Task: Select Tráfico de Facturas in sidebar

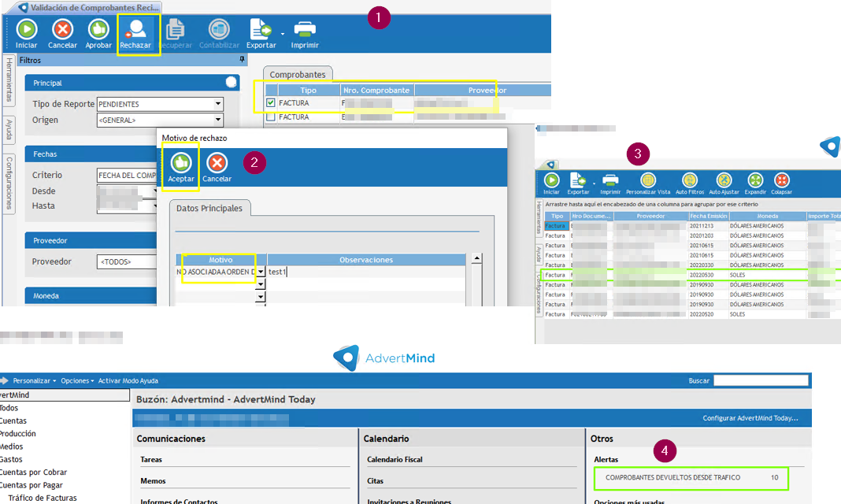Action: pos(43,498)
